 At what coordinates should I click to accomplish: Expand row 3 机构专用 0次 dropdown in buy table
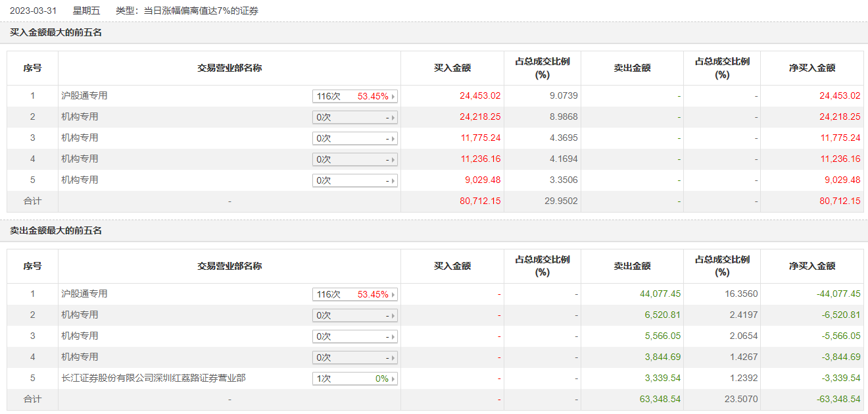coord(355,139)
